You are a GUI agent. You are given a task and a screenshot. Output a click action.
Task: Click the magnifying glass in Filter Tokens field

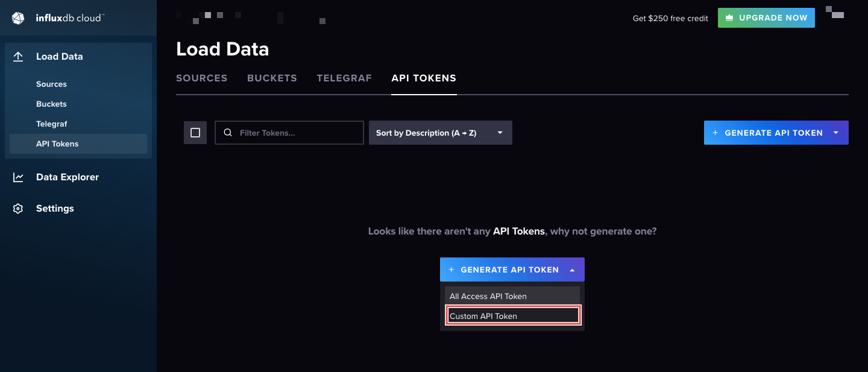click(227, 133)
